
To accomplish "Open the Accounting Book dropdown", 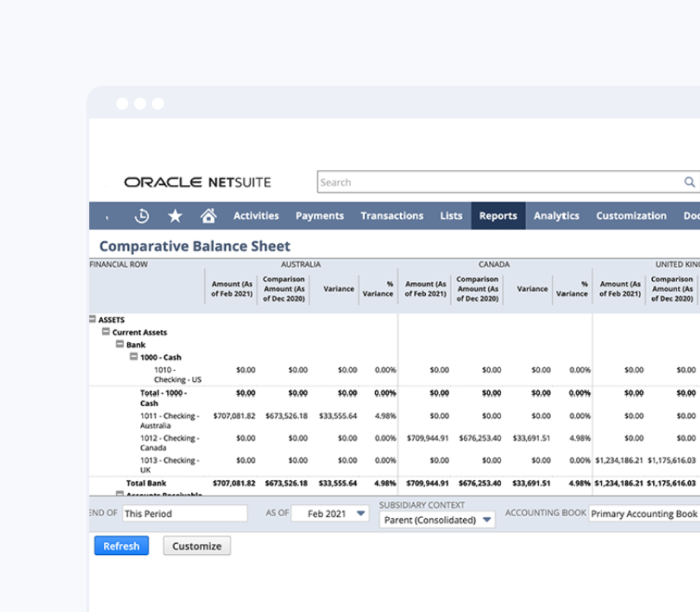I will (x=644, y=513).
